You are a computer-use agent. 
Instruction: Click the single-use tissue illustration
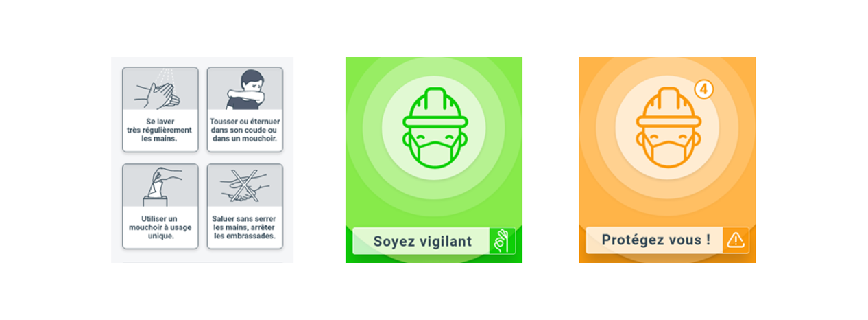[x=160, y=185]
